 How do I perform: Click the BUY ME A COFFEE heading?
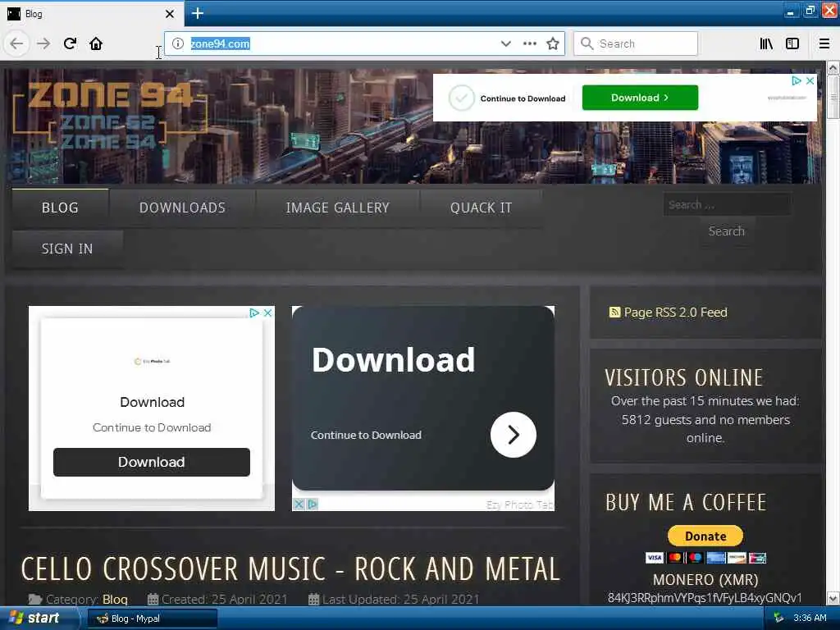tap(686, 503)
